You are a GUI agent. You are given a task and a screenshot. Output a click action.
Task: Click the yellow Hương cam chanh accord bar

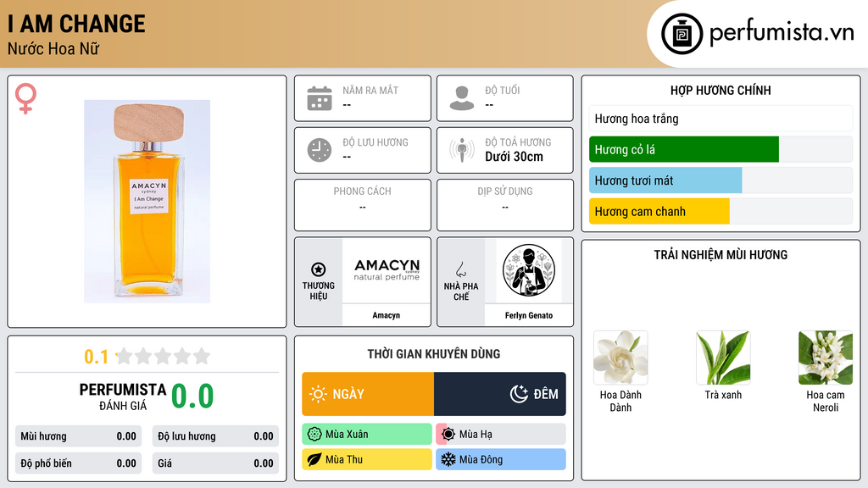[x=721, y=211]
